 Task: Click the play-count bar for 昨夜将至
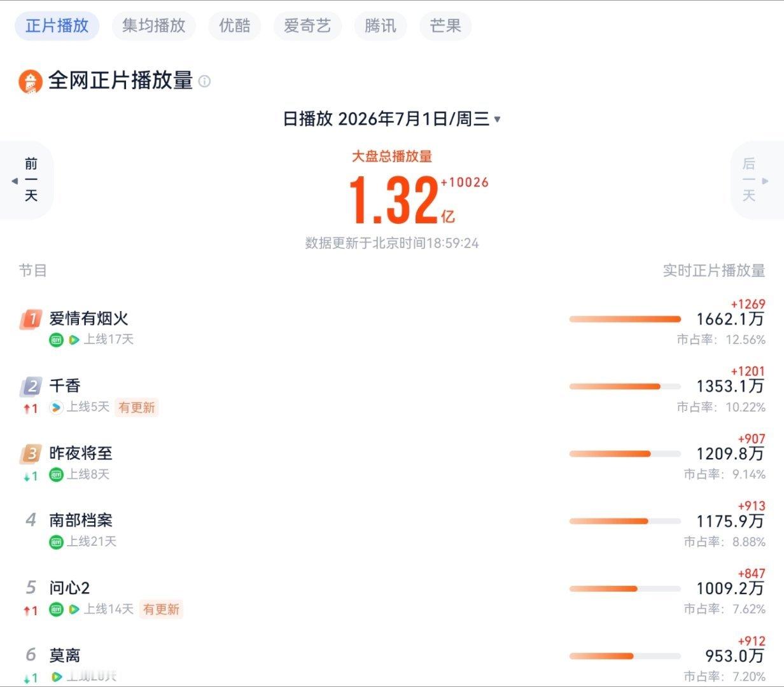pyautogui.click(x=625, y=454)
